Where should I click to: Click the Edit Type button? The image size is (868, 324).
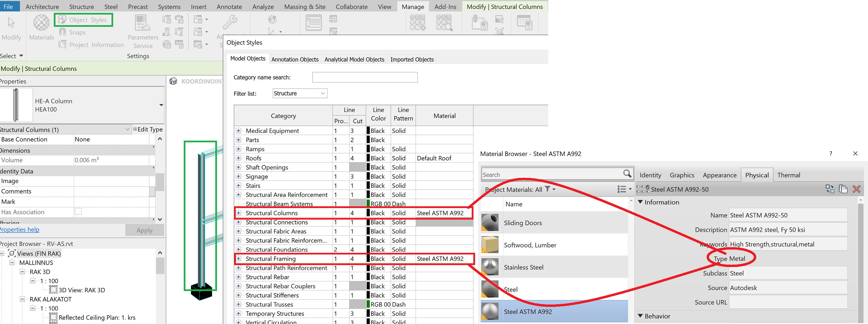[148, 130]
